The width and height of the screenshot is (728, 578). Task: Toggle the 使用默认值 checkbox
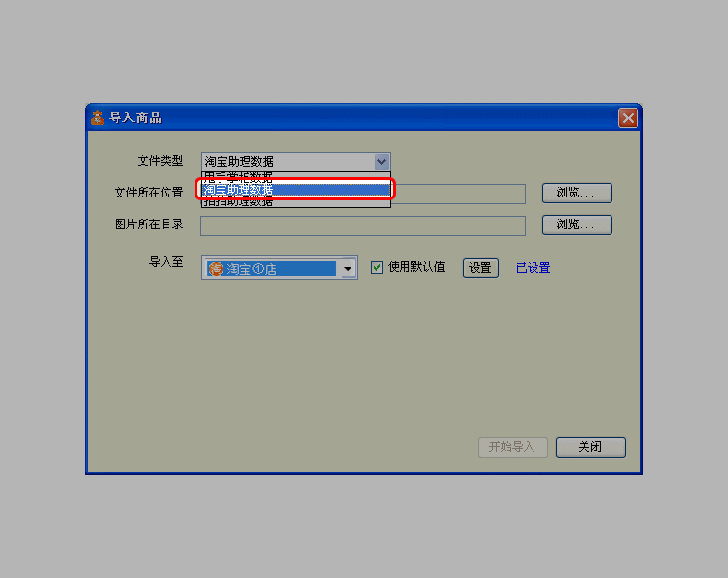click(377, 267)
